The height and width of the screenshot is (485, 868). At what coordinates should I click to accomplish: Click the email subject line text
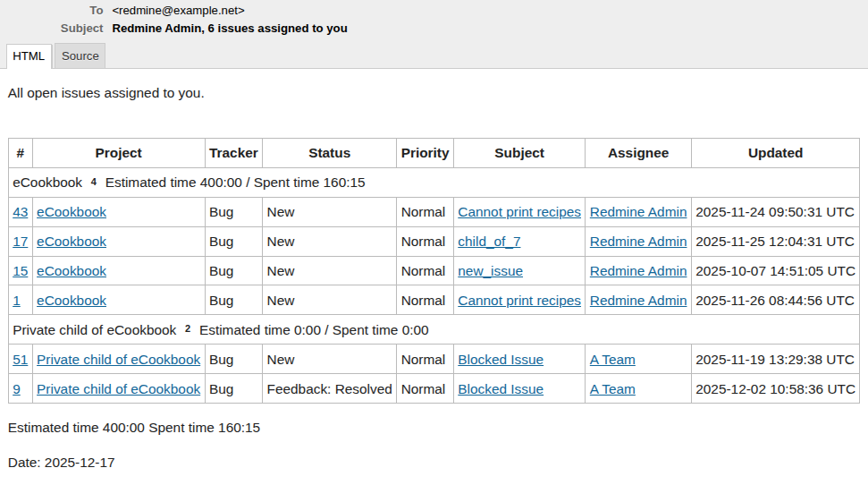pyautogui.click(x=230, y=29)
